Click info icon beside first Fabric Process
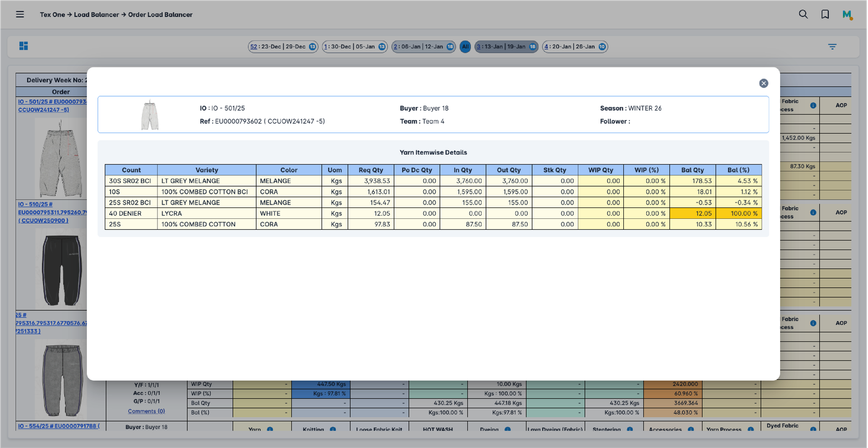868x448 pixels. pos(813,105)
